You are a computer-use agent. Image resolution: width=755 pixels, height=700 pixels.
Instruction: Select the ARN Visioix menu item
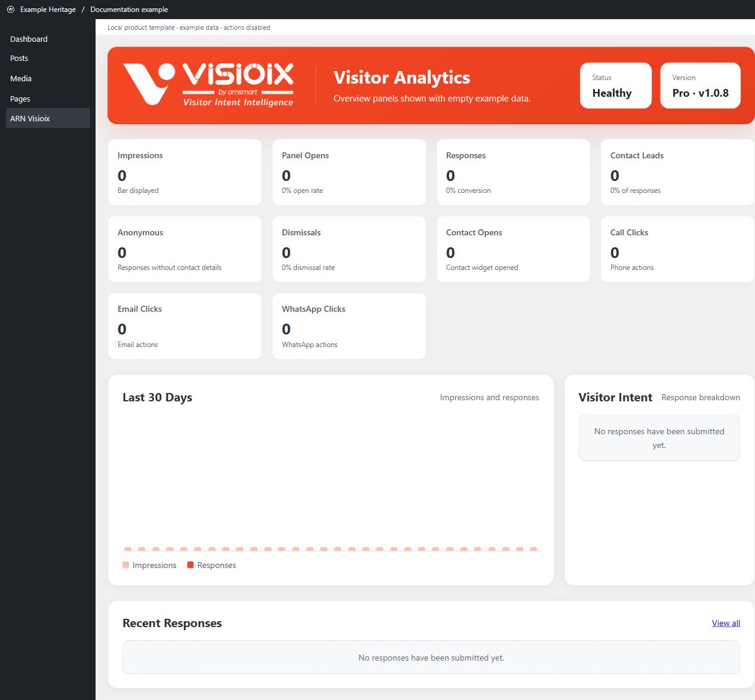(48, 118)
